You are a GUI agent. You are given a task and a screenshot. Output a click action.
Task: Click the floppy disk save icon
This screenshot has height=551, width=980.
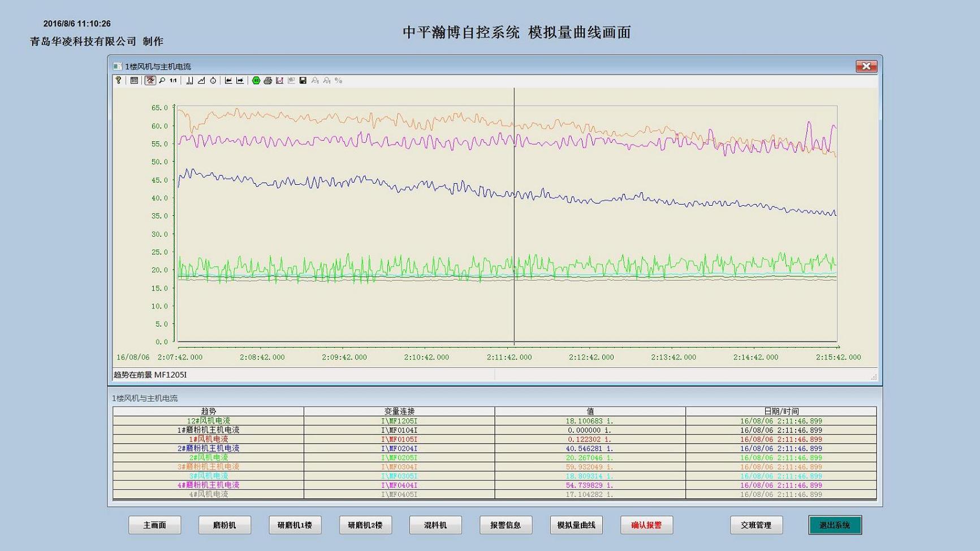[x=303, y=81]
